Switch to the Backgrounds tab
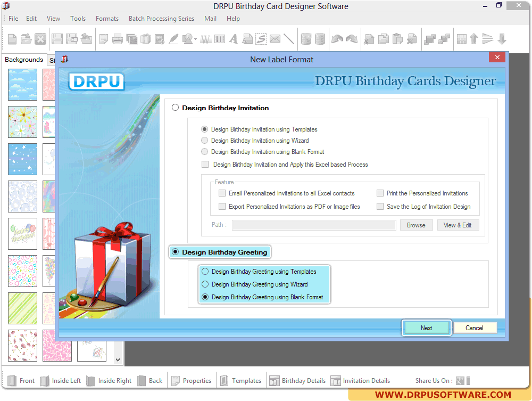Image resolution: width=532 pixels, height=401 pixels. click(24, 60)
